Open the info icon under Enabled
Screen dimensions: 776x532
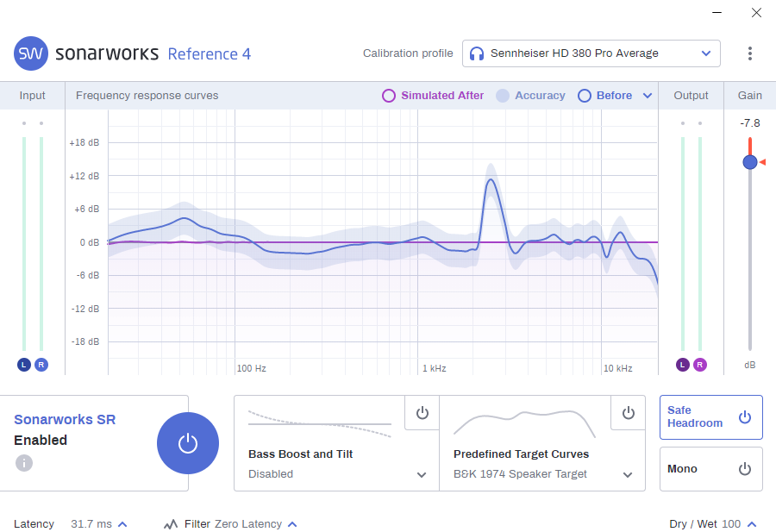[24, 463]
